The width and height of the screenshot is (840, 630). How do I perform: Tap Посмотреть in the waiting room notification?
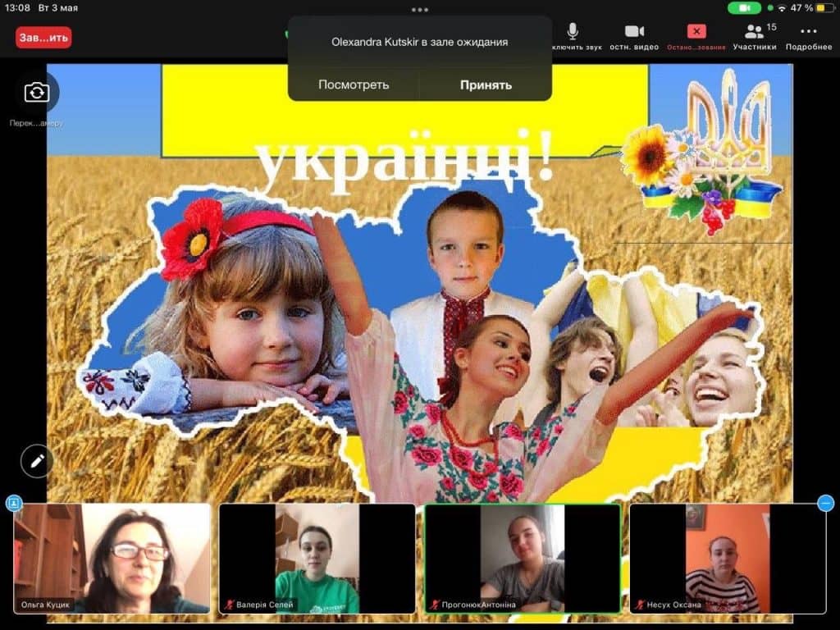pos(354,84)
